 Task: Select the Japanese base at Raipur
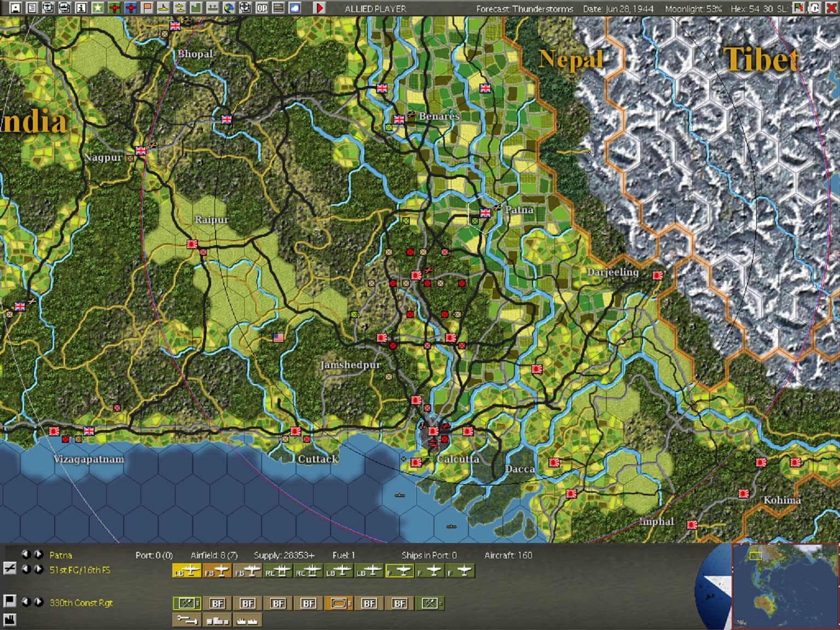(x=192, y=244)
